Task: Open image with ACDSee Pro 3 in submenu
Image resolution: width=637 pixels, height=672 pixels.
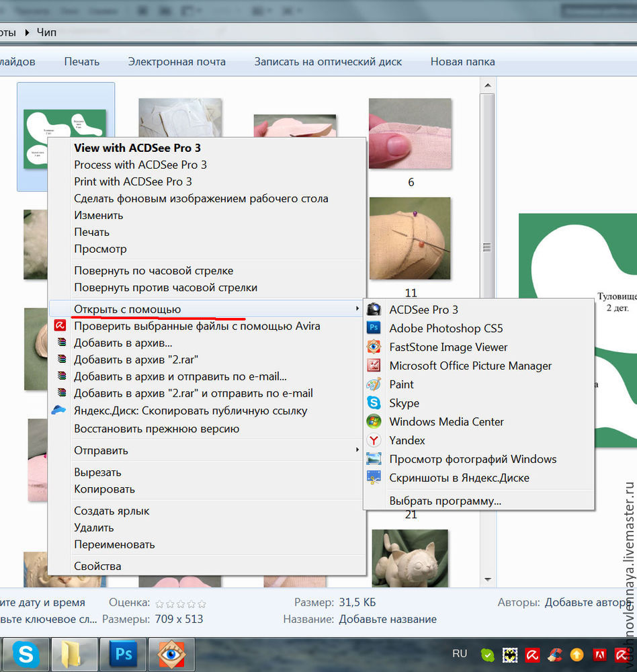Action: [x=478, y=309]
